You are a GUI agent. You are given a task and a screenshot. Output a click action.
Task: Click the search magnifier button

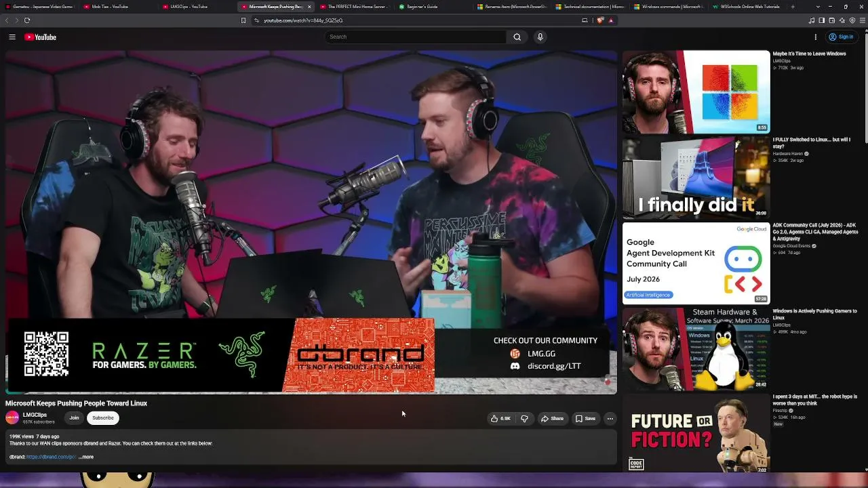pos(517,37)
